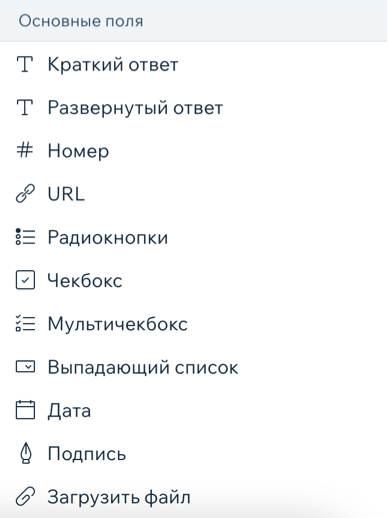Choose the Подпись field
Viewport: 390px width, 518px height.
click(195, 453)
